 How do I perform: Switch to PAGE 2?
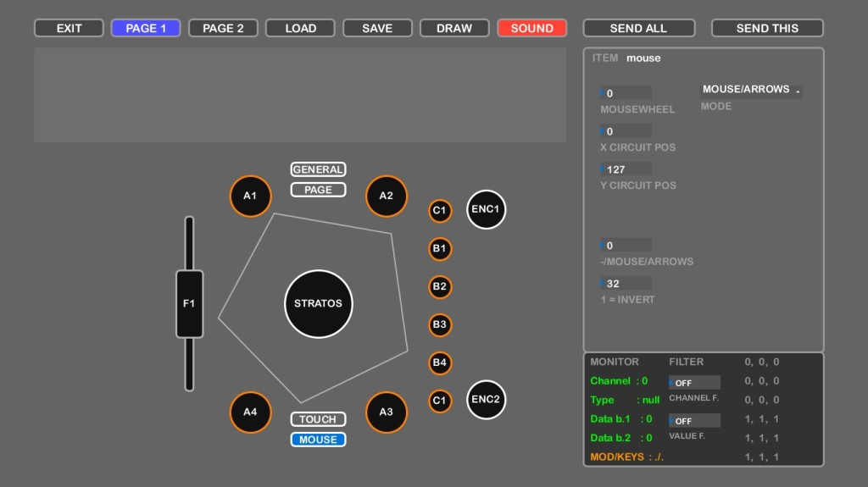click(223, 28)
